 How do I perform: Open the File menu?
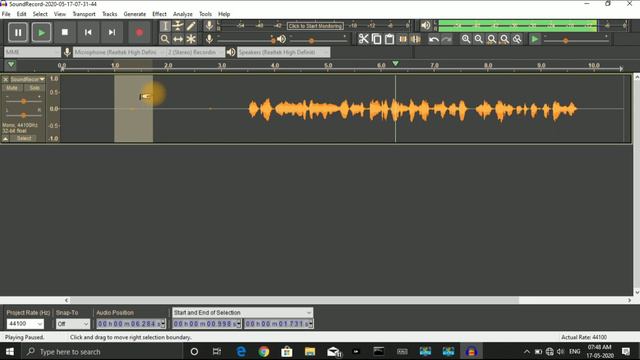click(x=6, y=14)
